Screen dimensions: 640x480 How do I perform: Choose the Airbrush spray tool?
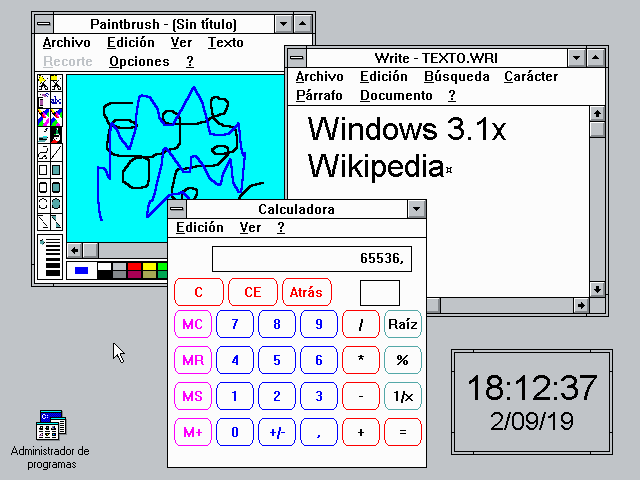tap(43, 100)
